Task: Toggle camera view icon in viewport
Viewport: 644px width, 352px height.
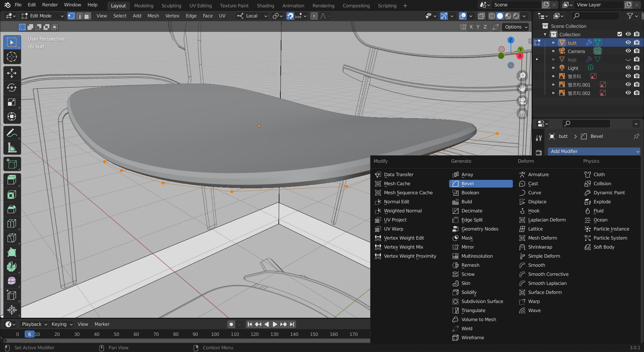Action: pyautogui.click(x=522, y=101)
